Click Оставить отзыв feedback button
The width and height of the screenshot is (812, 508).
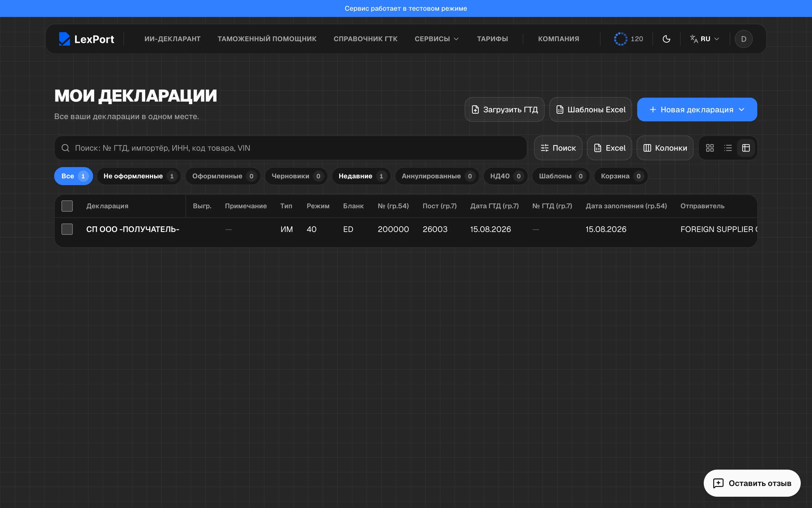[x=752, y=483]
